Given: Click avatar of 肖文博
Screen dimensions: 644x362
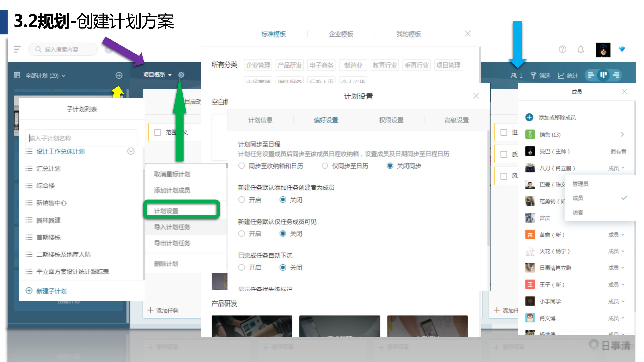Looking at the screenshot, I should (530, 318).
